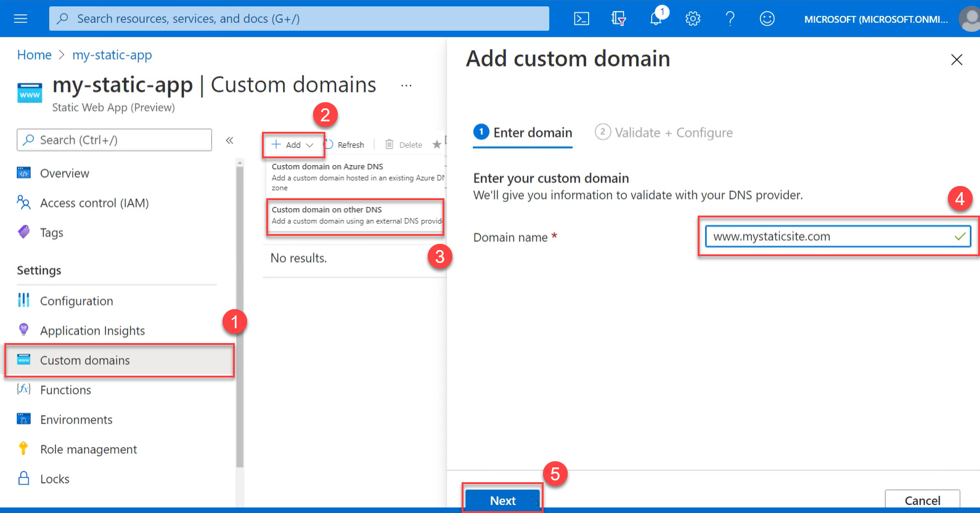Screen dimensions: 980x513
Task: Click the Delete trash icon
Action: coord(390,145)
